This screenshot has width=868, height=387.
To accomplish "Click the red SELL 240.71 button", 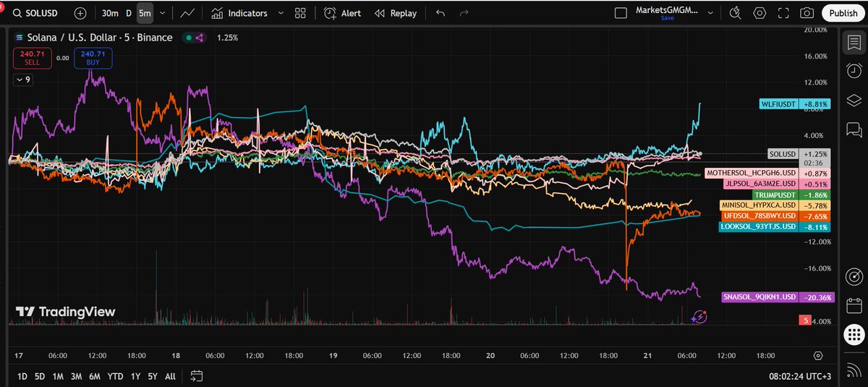I will click(34, 58).
